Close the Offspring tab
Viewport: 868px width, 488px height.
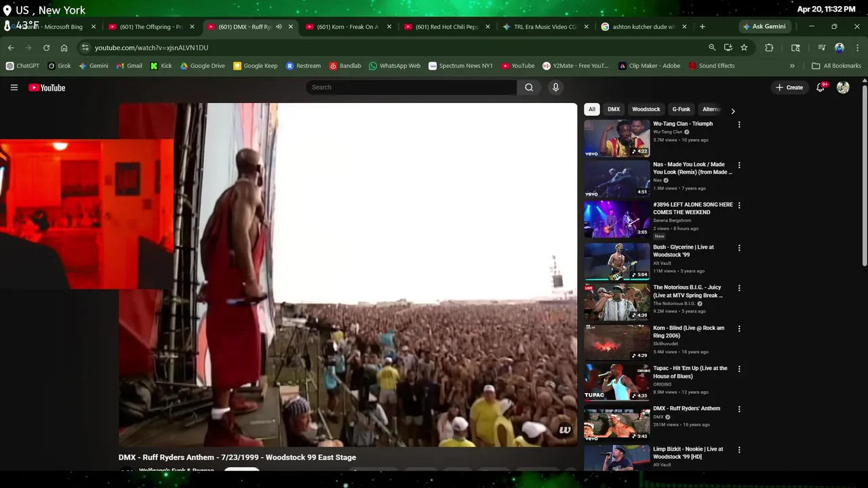tap(192, 26)
